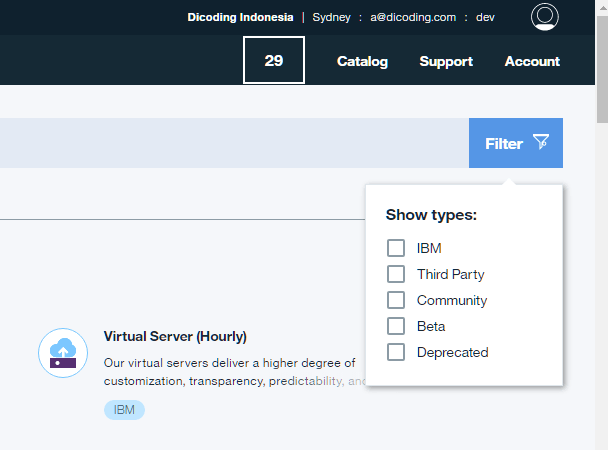Enable the Third Party checkbox

[x=396, y=274]
